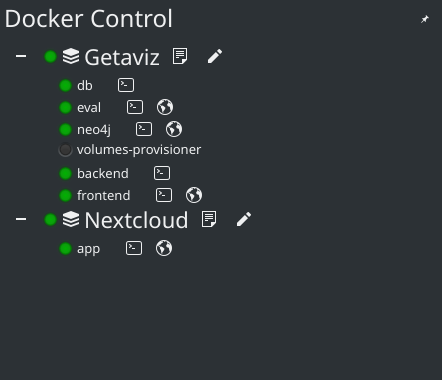
Task: Pin the Docker Control panel
Action: pyautogui.click(x=425, y=19)
